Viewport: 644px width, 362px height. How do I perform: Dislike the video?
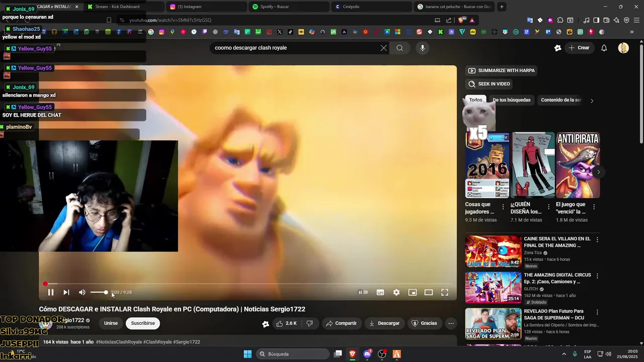click(x=310, y=323)
